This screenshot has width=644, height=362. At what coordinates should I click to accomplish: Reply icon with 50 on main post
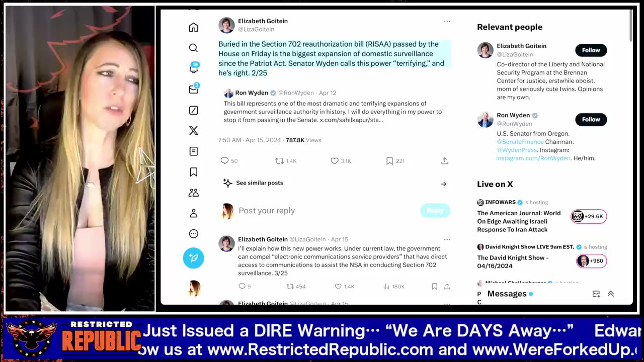(x=229, y=161)
